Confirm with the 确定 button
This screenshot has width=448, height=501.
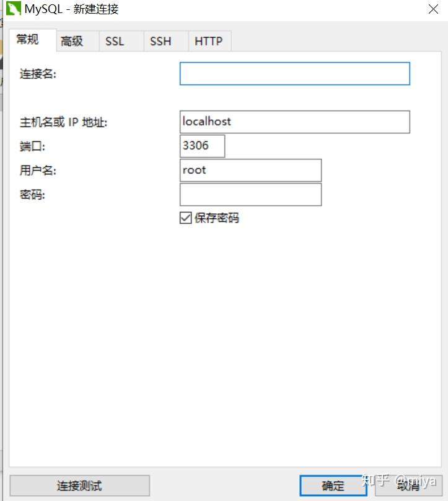tap(333, 485)
